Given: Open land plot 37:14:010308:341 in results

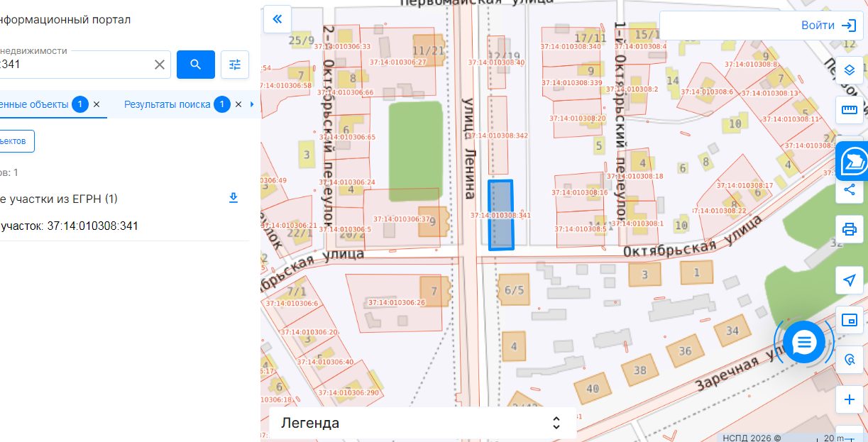Looking at the screenshot, I should [x=69, y=226].
